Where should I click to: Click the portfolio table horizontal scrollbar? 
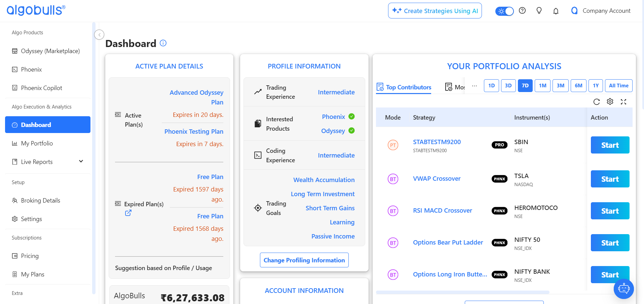click(x=462, y=292)
